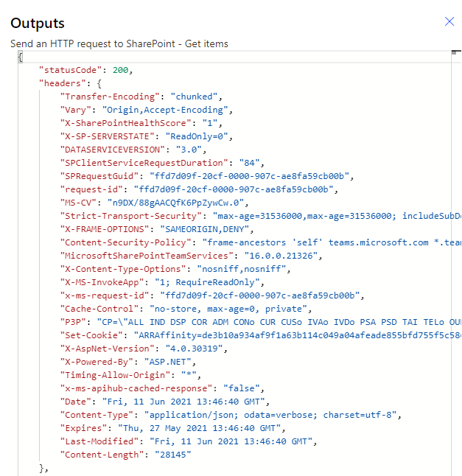Click the statusCode value 200
462x476 pixels.
tap(122, 70)
